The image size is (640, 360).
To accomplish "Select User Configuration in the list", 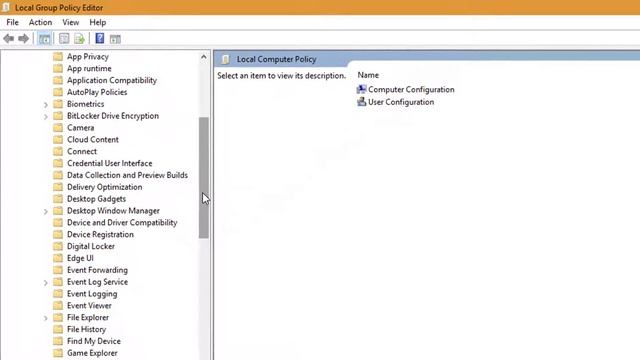I will coord(401,102).
